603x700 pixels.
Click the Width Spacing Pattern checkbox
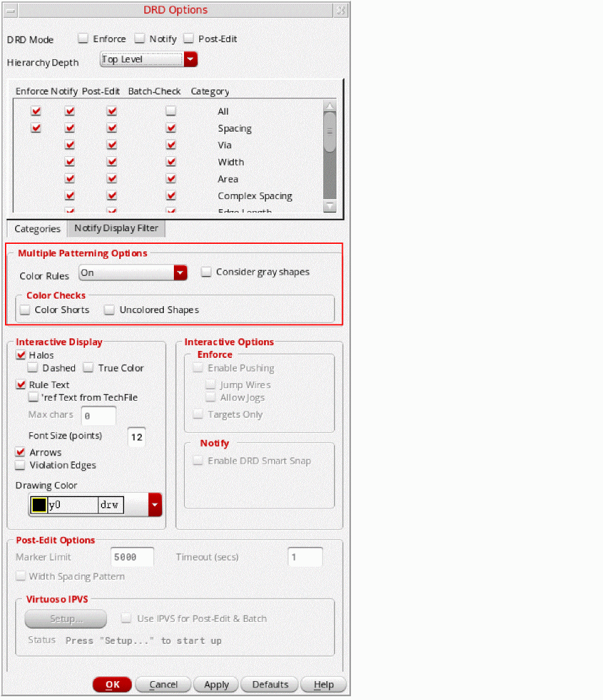(21, 576)
